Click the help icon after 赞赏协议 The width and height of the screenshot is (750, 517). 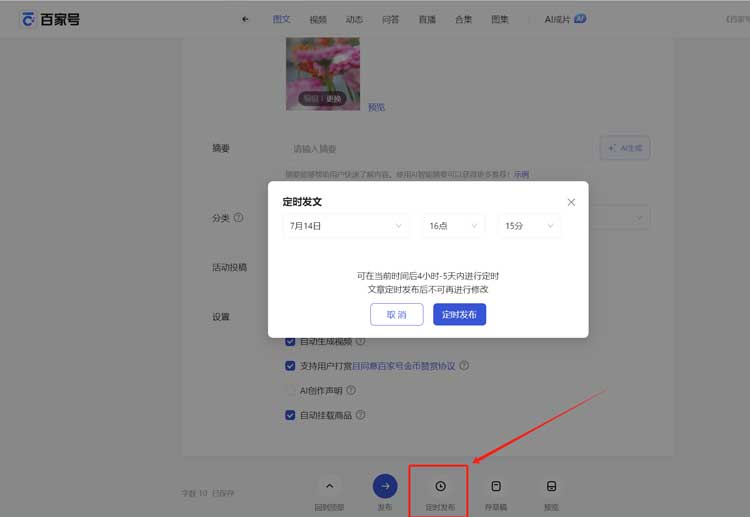tap(464, 365)
